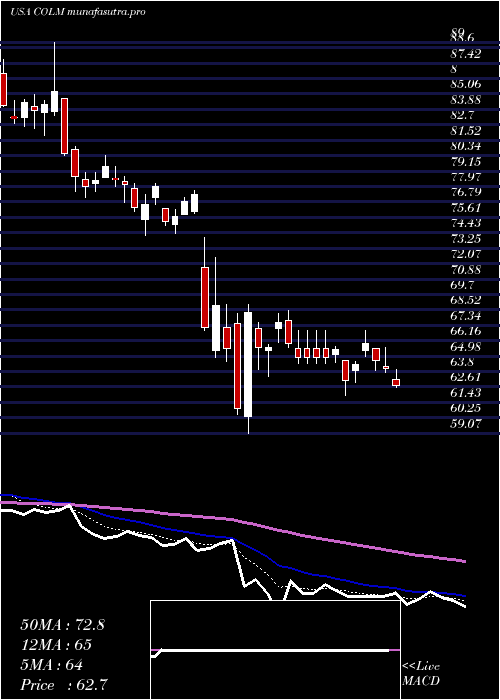Viewport: 500px width, 700px height.
Task: Click the 67.34 price axis label
Action: (466, 316)
